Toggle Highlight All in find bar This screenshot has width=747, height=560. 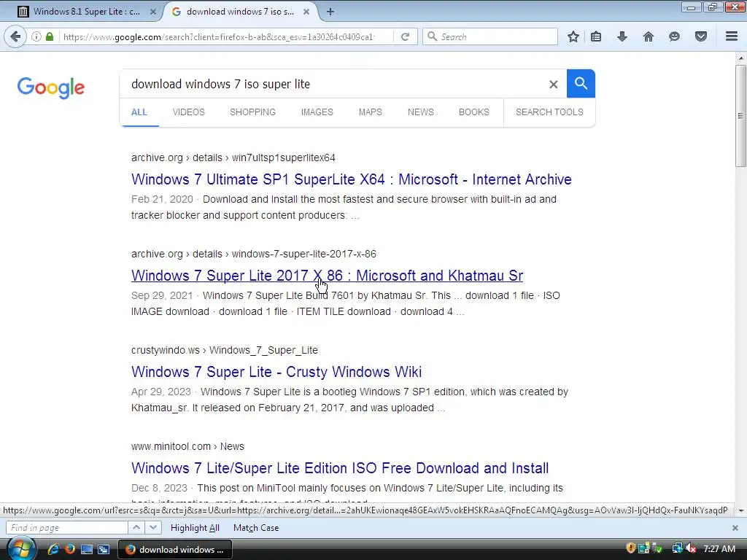[195, 528]
